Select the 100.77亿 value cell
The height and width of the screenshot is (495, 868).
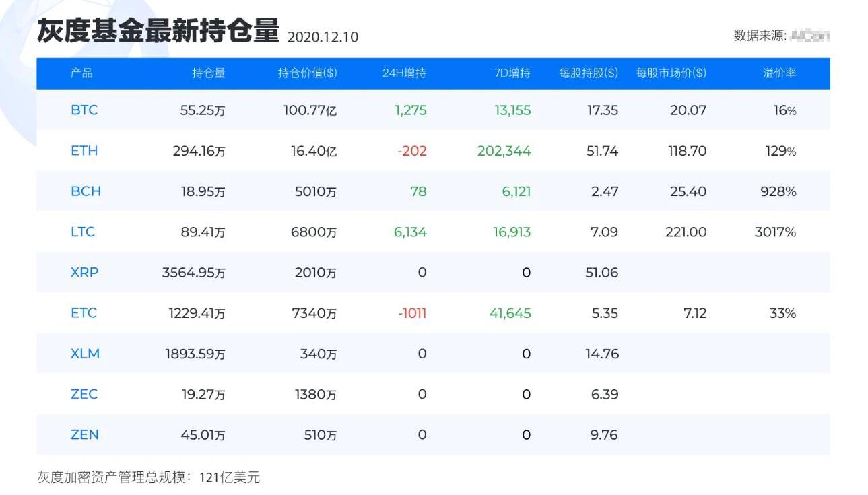(x=310, y=110)
